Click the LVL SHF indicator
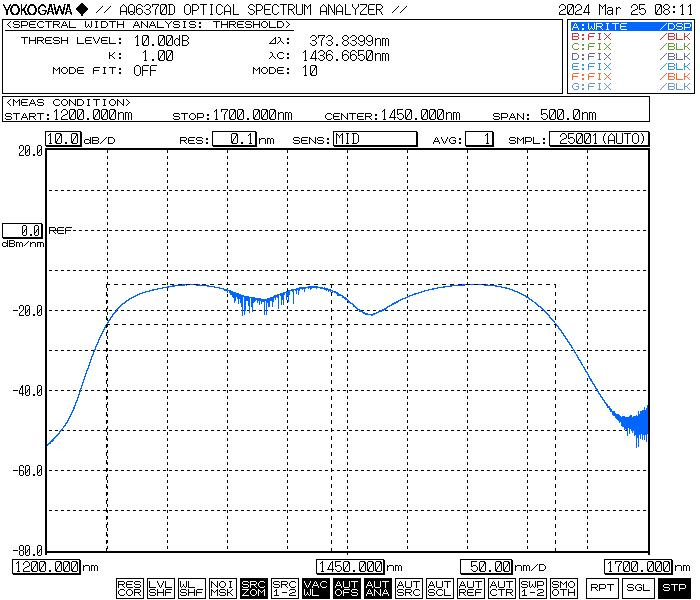The width and height of the screenshot is (700, 600). pyautogui.click(x=160, y=589)
